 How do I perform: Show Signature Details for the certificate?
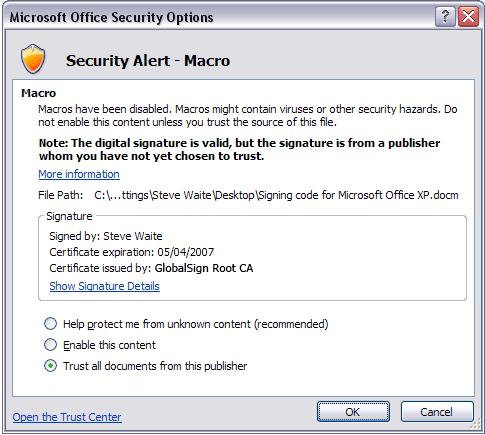pyautogui.click(x=104, y=286)
